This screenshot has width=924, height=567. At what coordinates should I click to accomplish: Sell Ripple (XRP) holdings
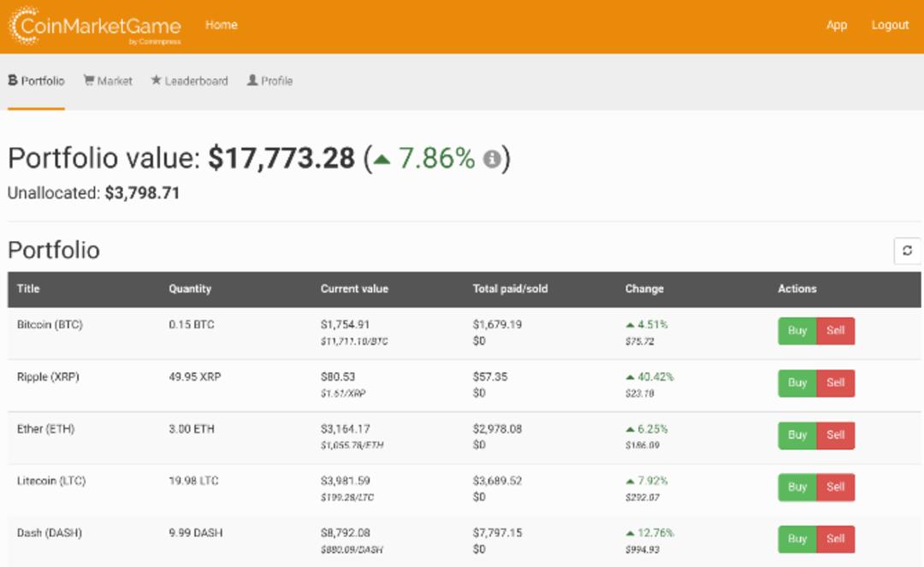[835, 383]
